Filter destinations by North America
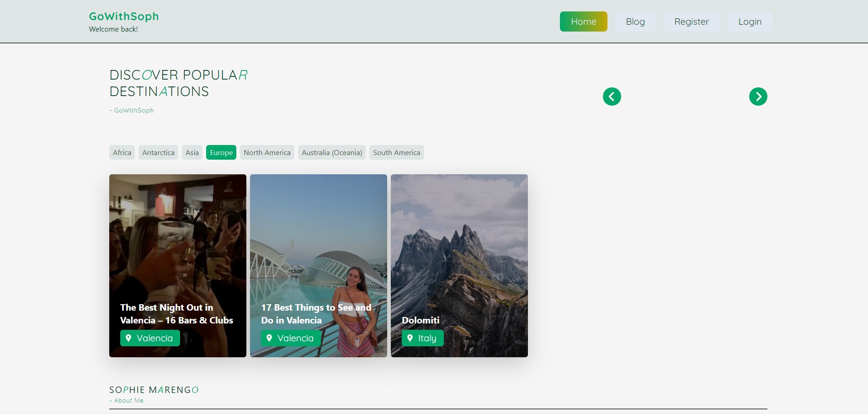Screen dimensions: 868x414 click(267, 152)
